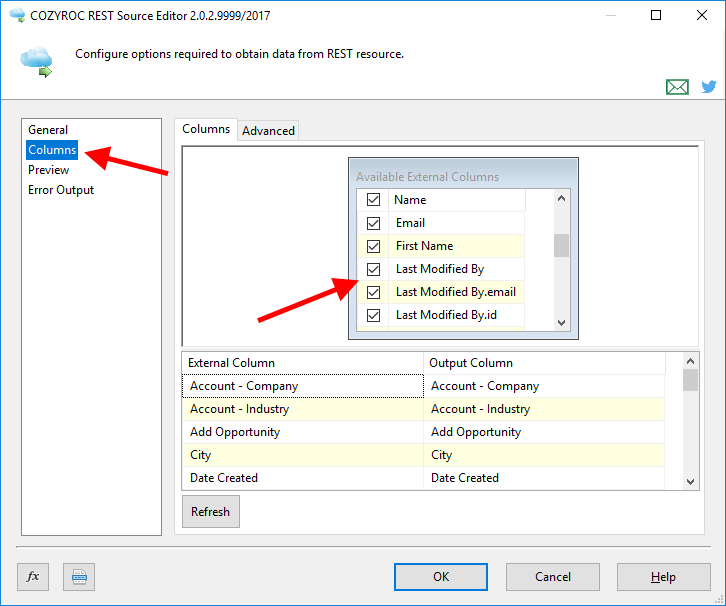Open the Preview page
Screen dimensions: 726x606
tap(49, 170)
